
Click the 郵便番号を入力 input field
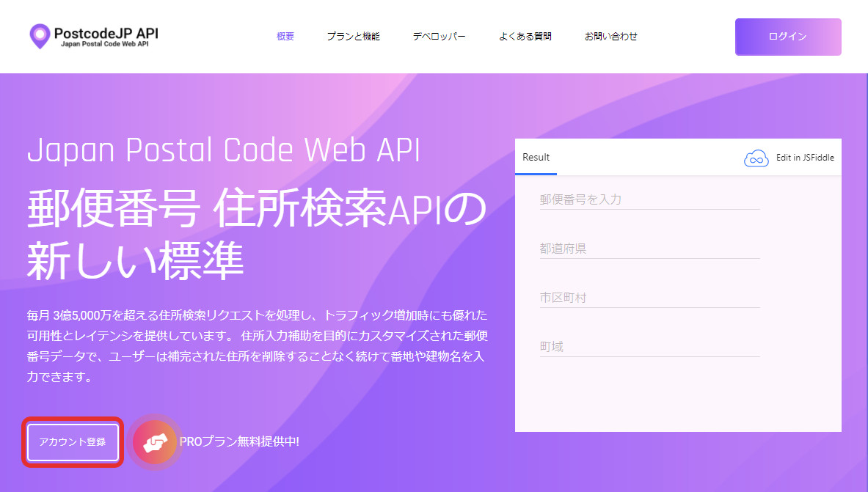(x=649, y=199)
